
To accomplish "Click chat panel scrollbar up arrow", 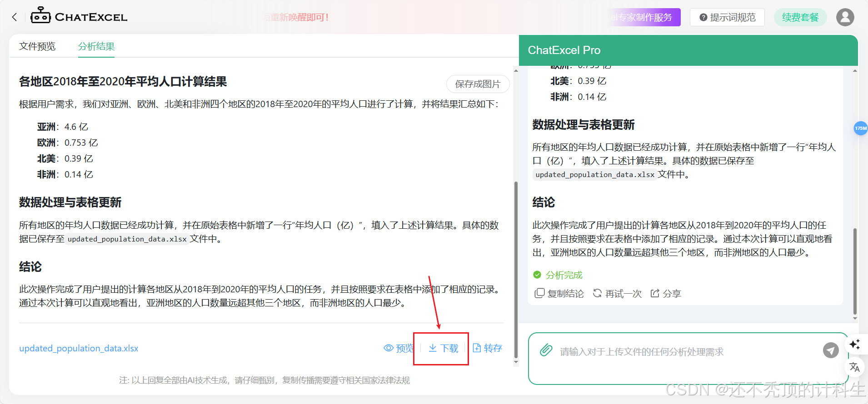I will pos(855,70).
